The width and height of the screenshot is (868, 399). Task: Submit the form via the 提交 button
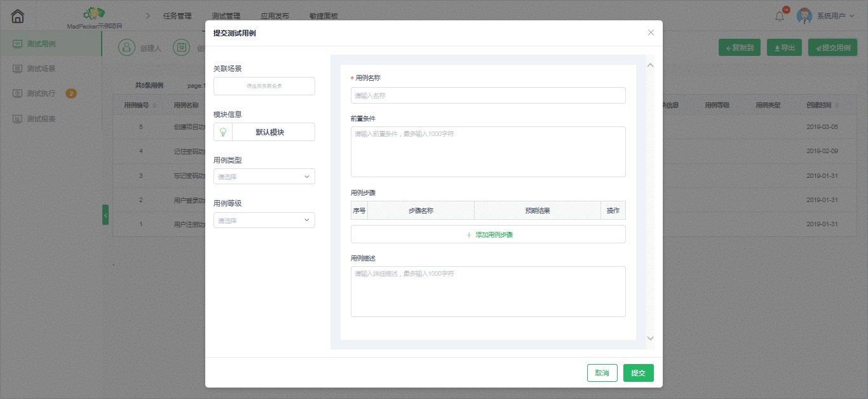pyautogui.click(x=638, y=373)
